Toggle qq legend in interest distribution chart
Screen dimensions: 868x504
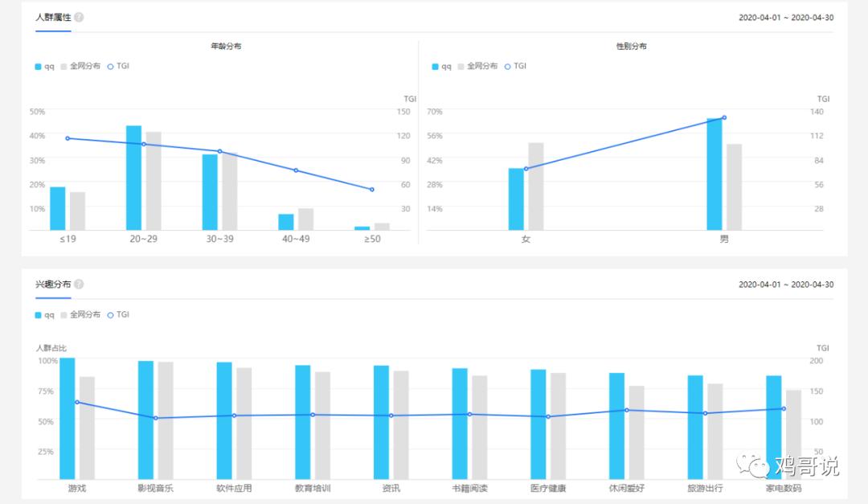click(44, 314)
